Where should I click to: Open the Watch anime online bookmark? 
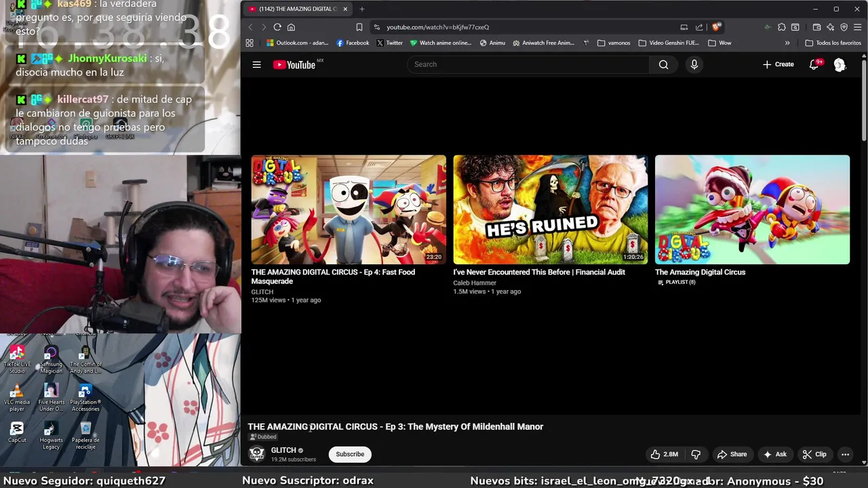coord(440,43)
